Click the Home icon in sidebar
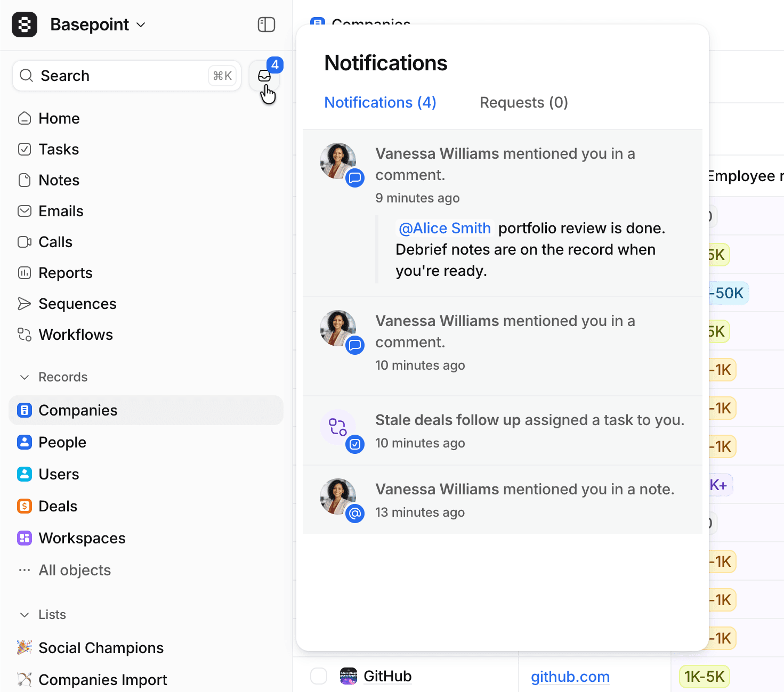784x692 pixels. [x=25, y=118]
